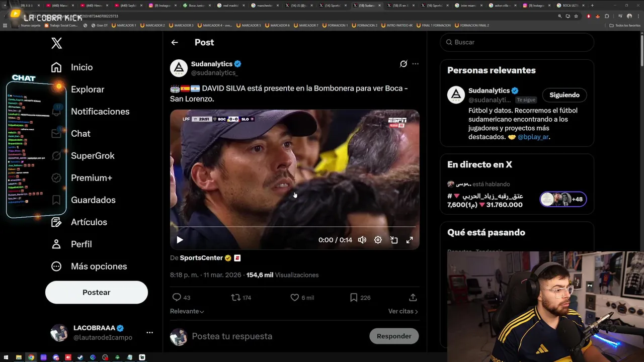
Task: Go back with the Post arrow
Action: click(175, 43)
